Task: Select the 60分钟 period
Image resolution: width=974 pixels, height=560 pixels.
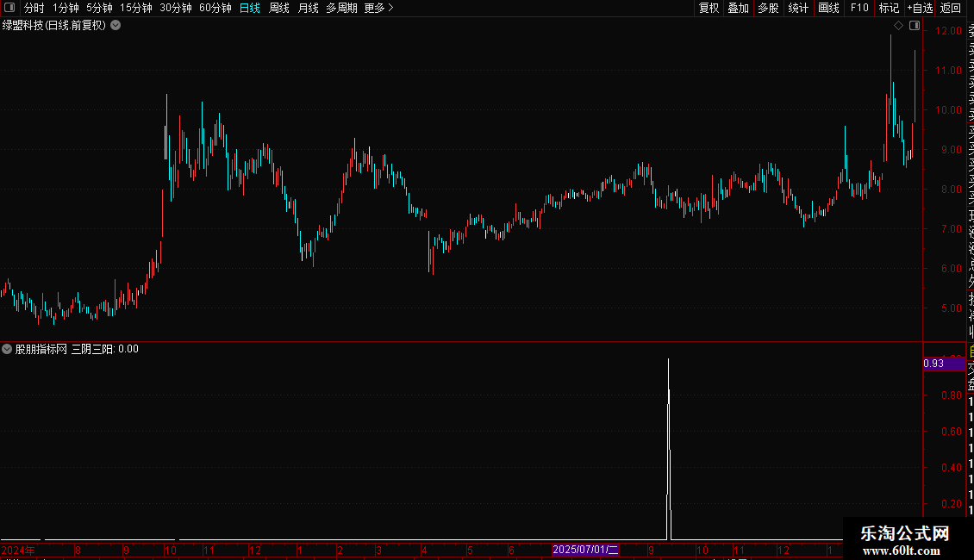Action: (x=215, y=8)
